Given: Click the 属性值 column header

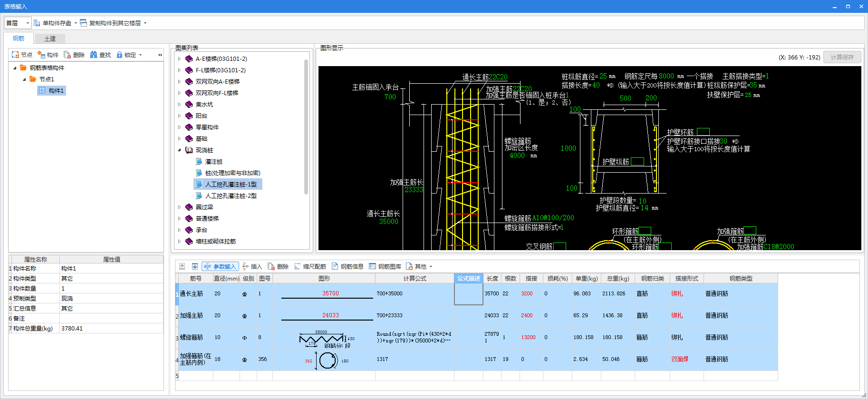Looking at the screenshot, I should (x=111, y=259).
